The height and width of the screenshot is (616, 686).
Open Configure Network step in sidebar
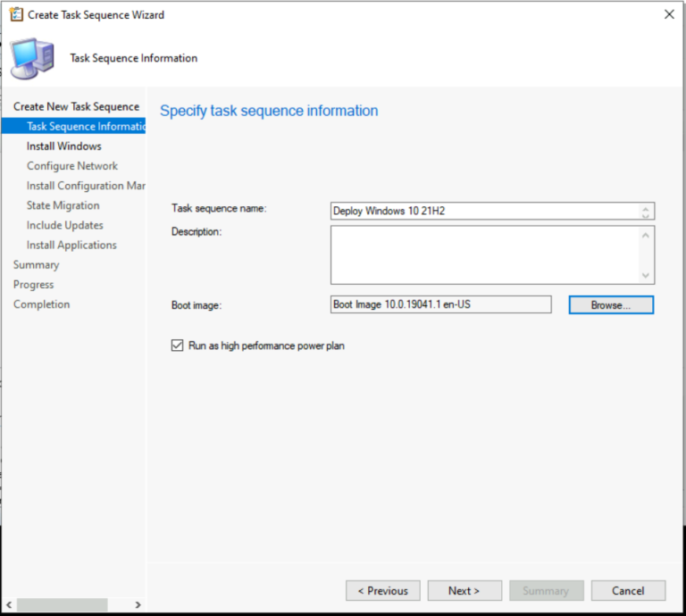coord(72,166)
